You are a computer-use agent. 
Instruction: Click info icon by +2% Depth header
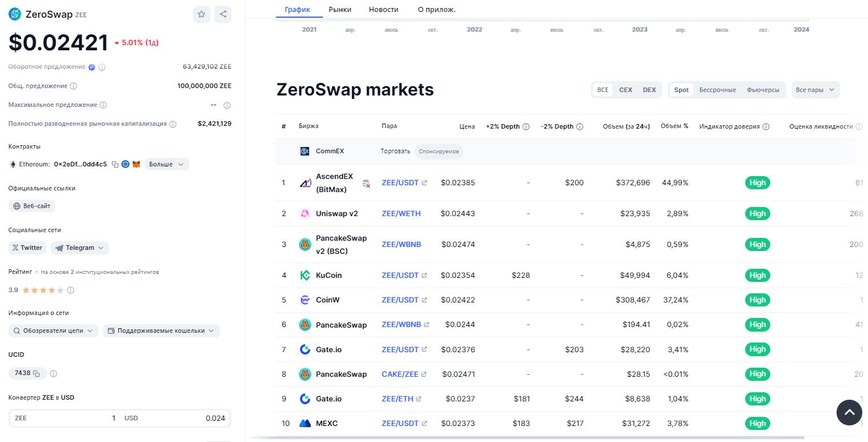point(526,126)
